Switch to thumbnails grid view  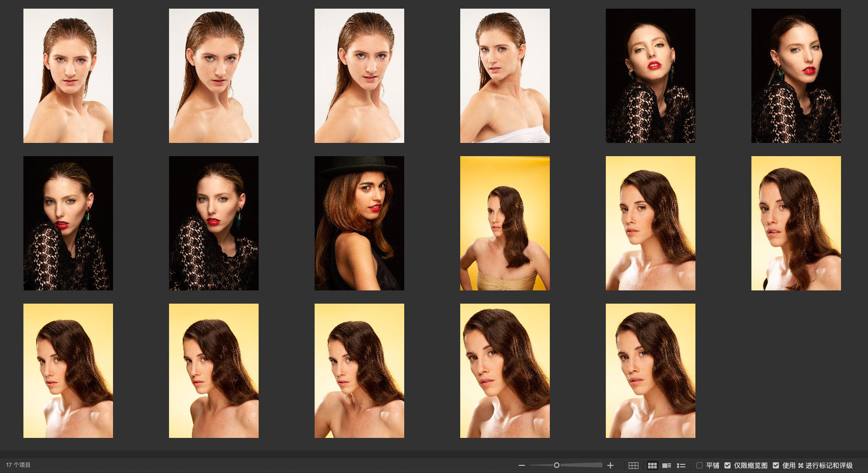pyautogui.click(x=652, y=465)
